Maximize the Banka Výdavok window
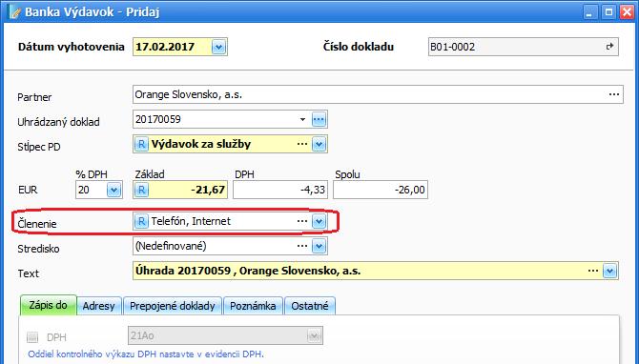 click(608, 11)
